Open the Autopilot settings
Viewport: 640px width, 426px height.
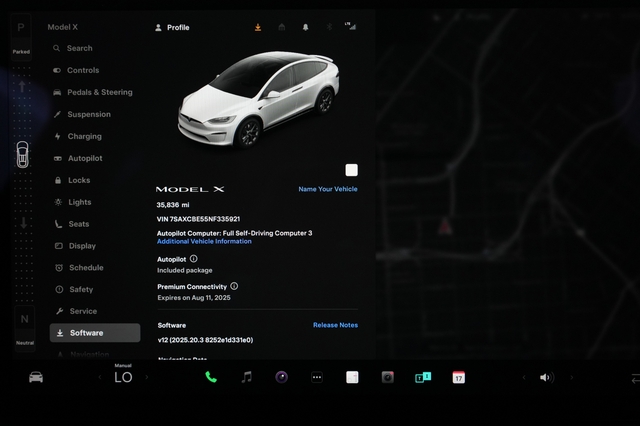[x=78, y=158]
